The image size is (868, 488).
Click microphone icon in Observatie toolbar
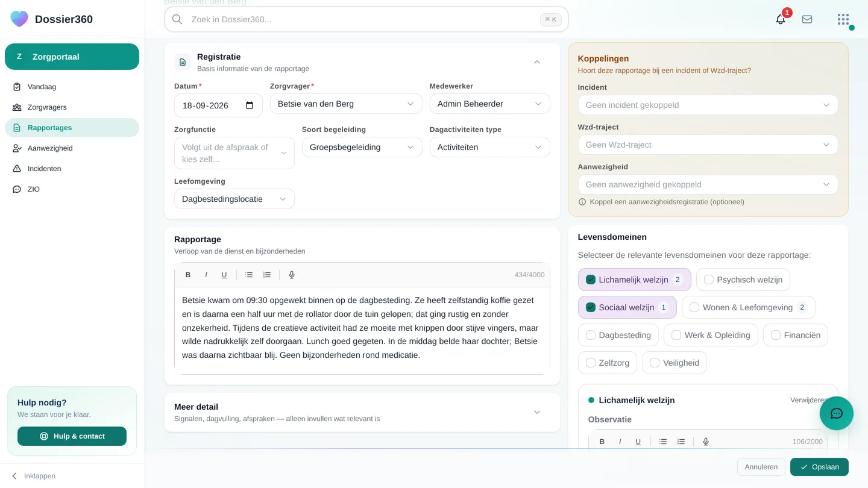[706, 442]
